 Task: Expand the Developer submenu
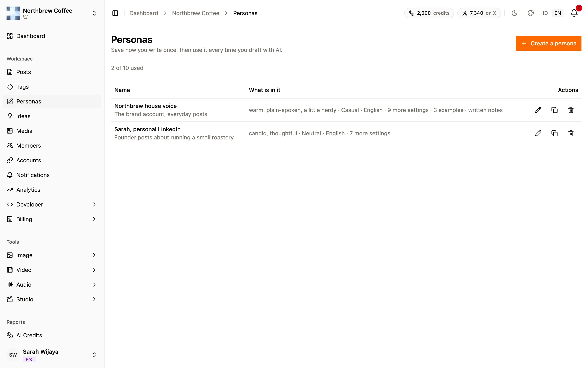coord(52,204)
